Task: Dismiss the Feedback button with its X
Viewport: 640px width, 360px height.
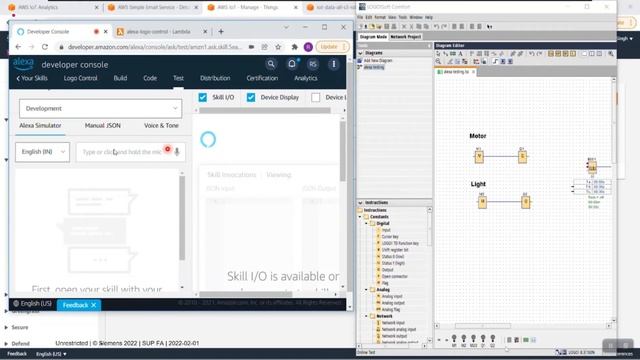Action: 93,305
